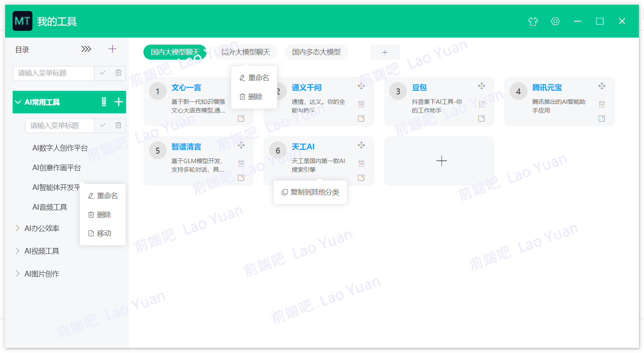Image resolution: width=644 pixels, height=353 pixels.
Task: Click the MT app logo
Action: tap(23, 21)
